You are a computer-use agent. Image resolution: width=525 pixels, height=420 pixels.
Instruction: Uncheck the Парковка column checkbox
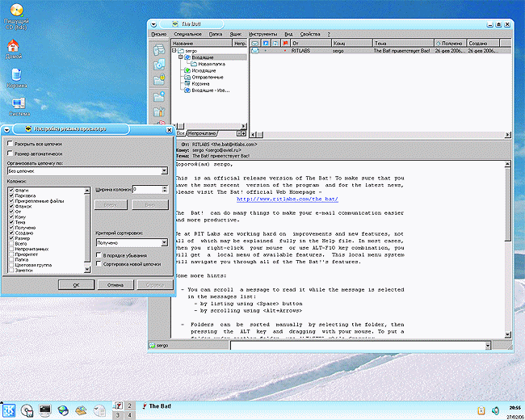point(11,195)
